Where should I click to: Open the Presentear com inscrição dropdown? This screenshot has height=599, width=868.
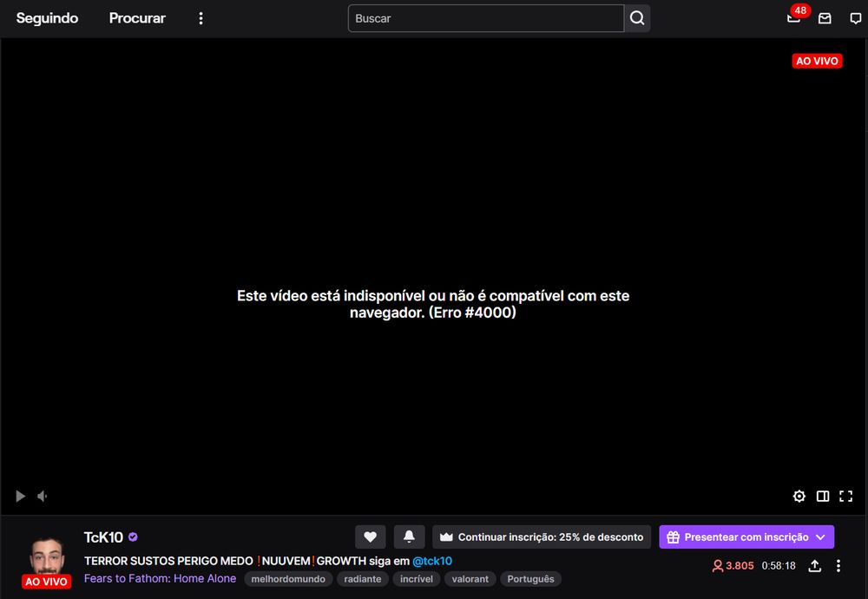click(x=746, y=537)
